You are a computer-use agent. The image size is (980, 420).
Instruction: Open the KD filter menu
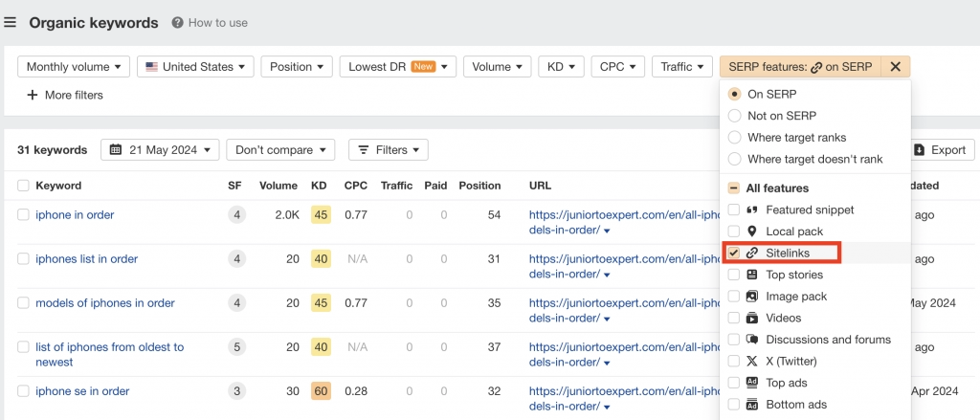[561, 67]
